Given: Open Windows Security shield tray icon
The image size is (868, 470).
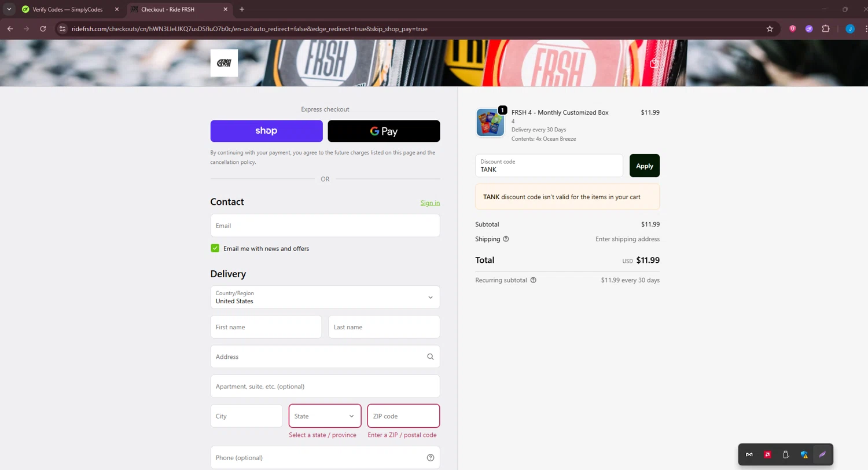Looking at the screenshot, I should point(804,454).
